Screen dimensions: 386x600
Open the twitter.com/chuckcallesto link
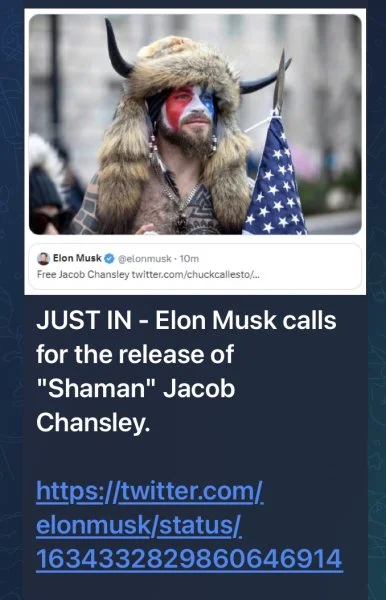click(195, 275)
